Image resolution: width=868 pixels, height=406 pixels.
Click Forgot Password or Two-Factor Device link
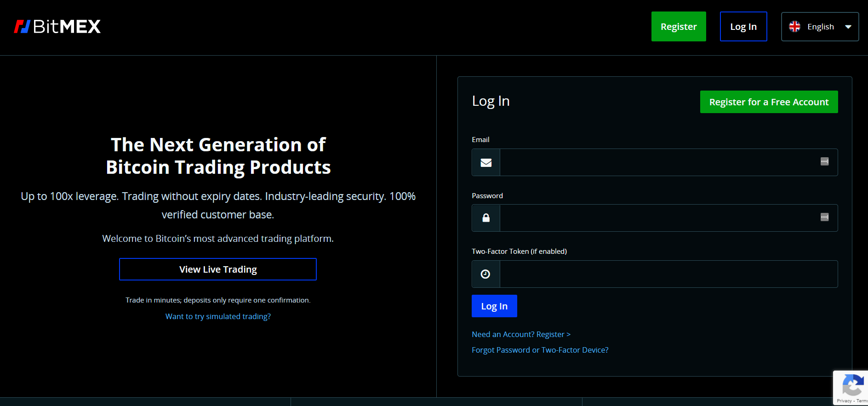pyautogui.click(x=540, y=350)
